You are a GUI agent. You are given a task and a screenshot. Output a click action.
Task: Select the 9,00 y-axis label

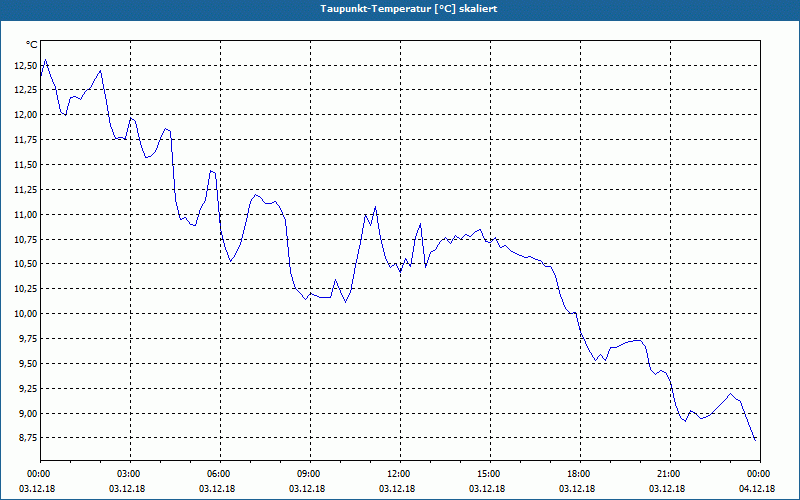(x=28, y=413)
